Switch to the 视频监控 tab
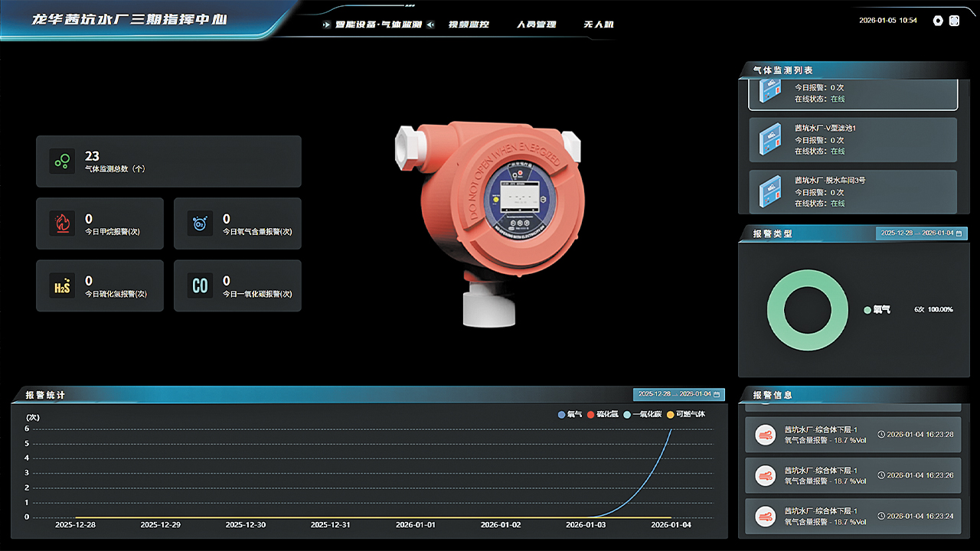 [468, 24]
